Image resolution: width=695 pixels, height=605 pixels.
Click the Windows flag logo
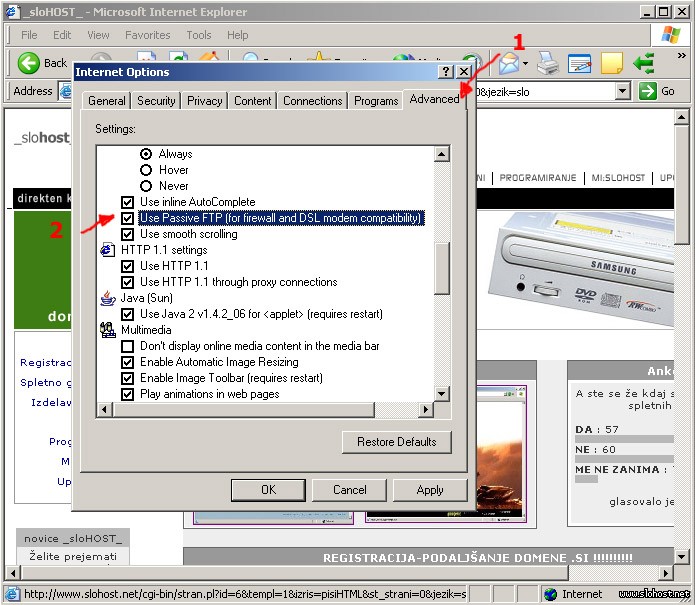671,35
